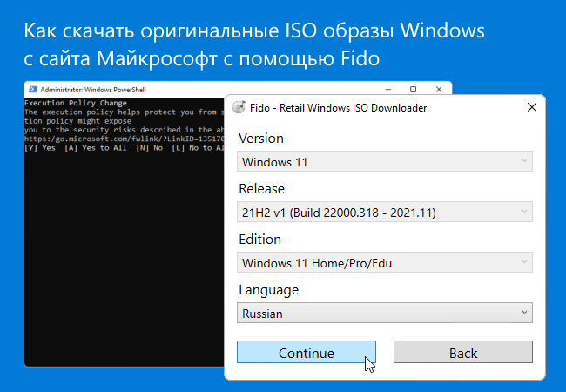The width and height of the screenshot is (566, 392).
Task: Click the '[A] Yes to All' option in PowerShell
Action: click(x=95, y=147)
